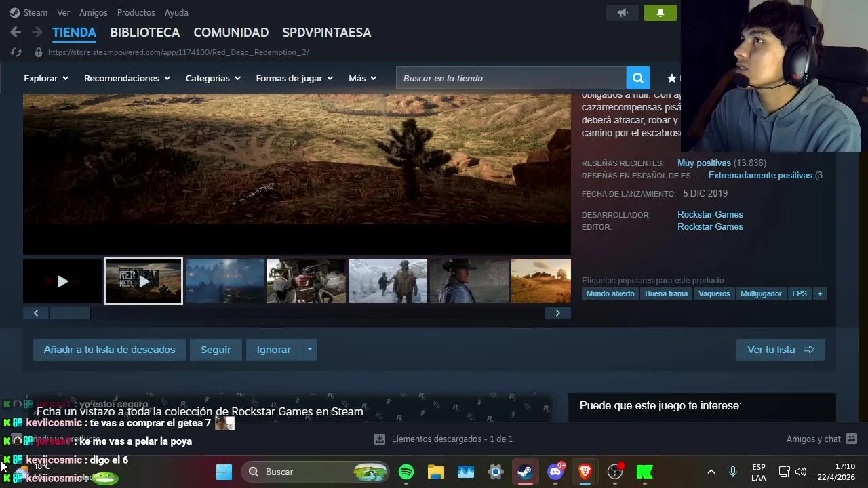Click the Ignorar button
868x488 pixels.
(x=273, y=350)
